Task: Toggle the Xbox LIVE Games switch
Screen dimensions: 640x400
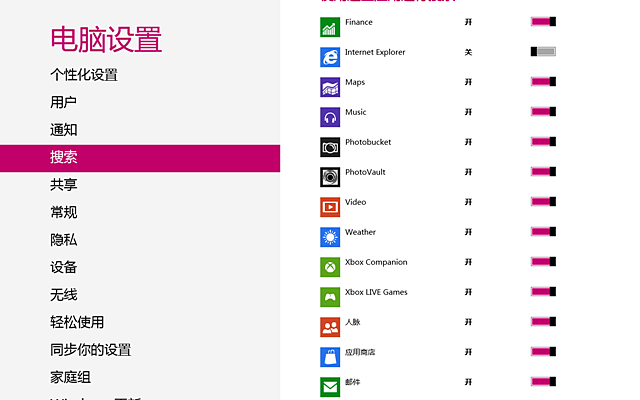Action: click(x=543, y=291)
